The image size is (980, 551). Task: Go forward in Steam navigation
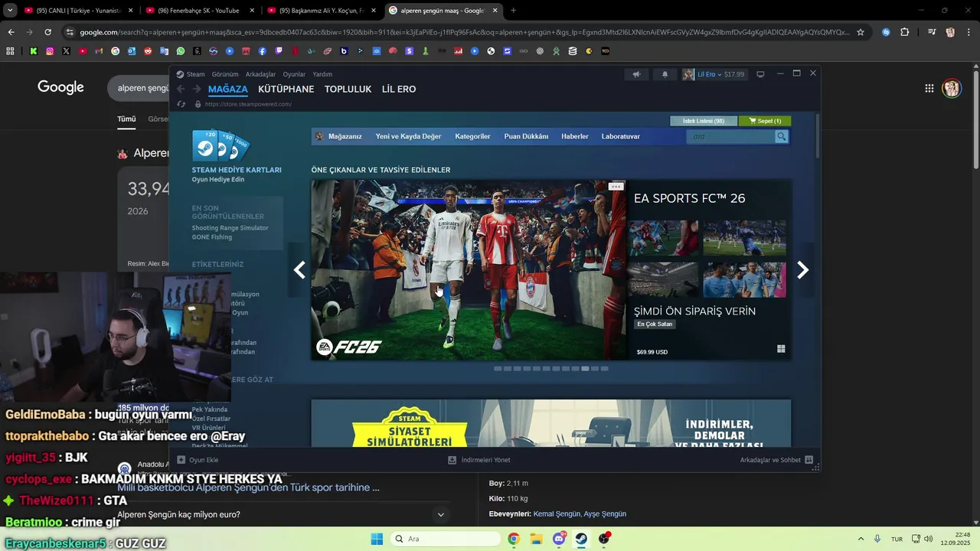[197, 90]
